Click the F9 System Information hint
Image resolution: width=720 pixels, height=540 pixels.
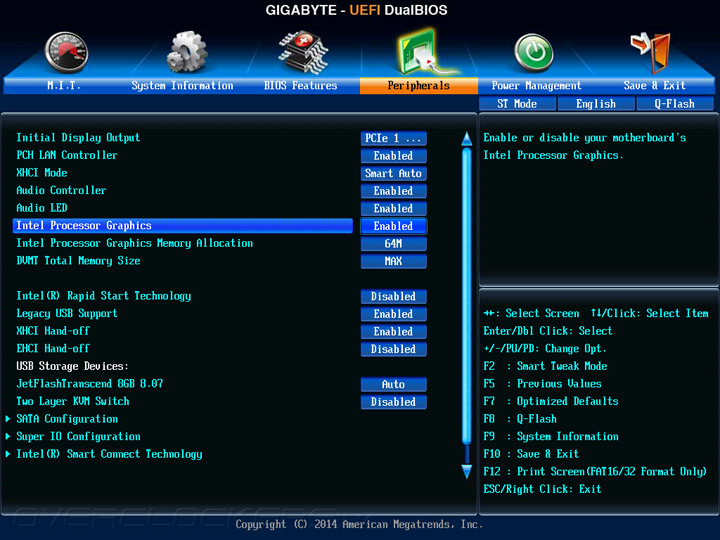pos(551,436)
